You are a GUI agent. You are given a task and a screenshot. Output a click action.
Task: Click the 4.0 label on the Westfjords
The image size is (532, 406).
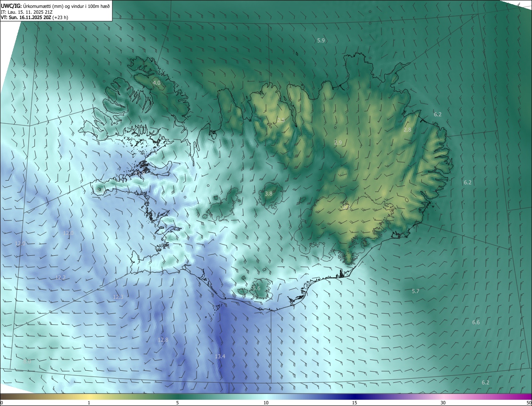(x=157, y=83)
